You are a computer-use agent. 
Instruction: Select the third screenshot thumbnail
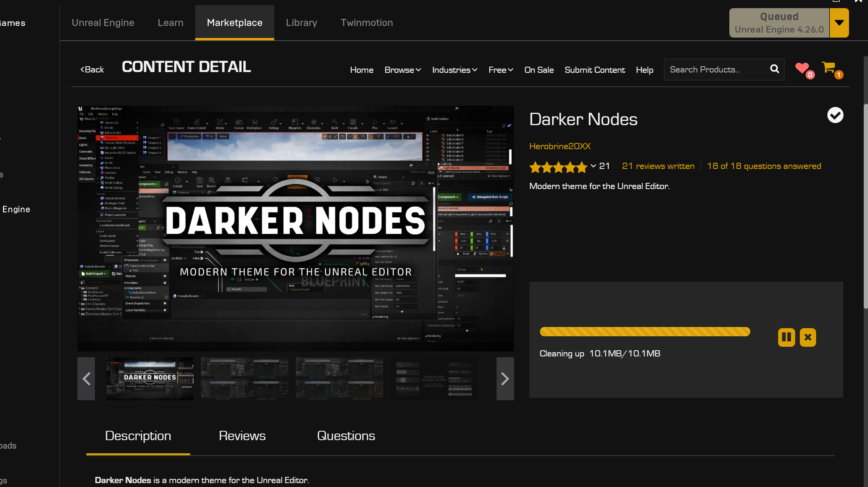point(339,379)
